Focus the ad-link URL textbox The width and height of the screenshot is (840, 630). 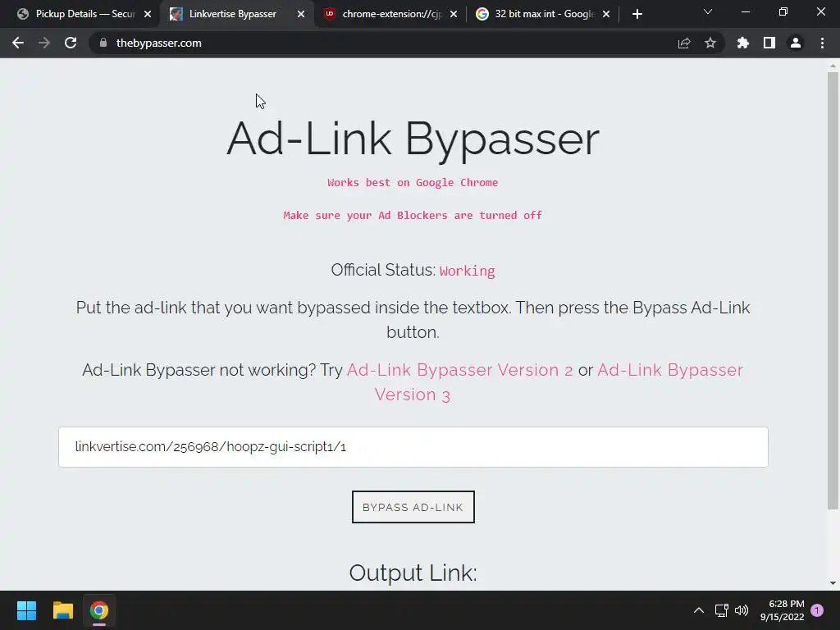pyautogui.click(x=413, y=447)
